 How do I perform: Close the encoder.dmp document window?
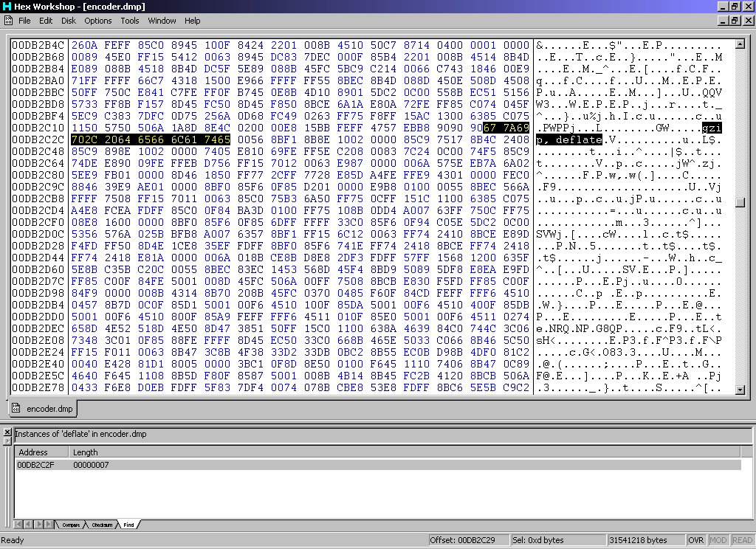pos(748,20)
